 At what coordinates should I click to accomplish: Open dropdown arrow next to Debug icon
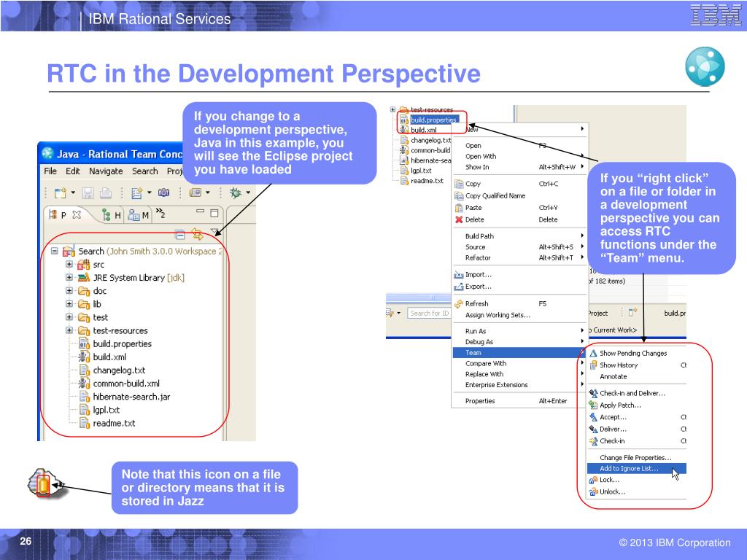[248, 192]
